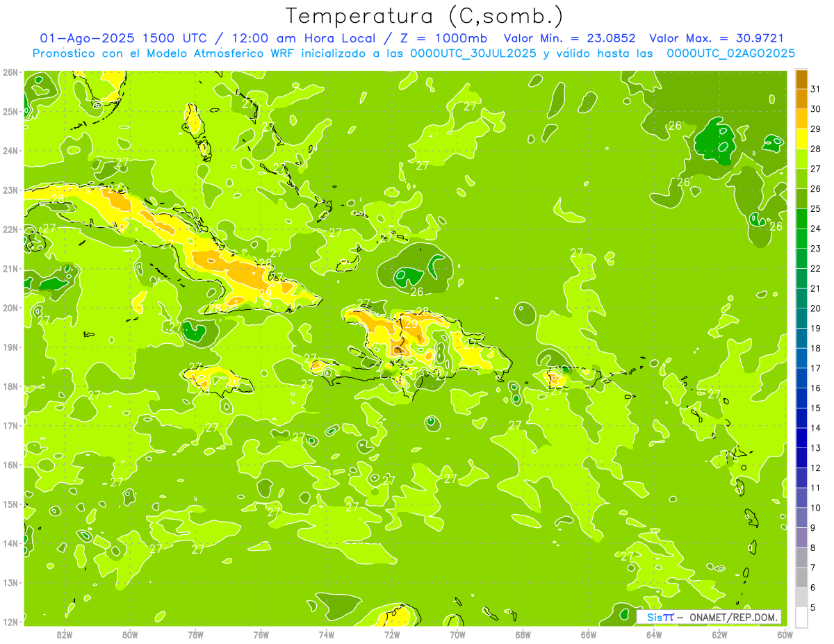Click the '64W' longitude axis label
This screenshot has height=644, width=834.
(x=654, y=634)
